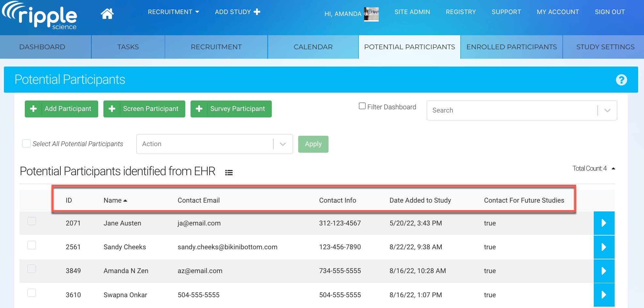Enable the Filter Dashboard checkbox
This screenshot has height=308, width=644.
(x=362, y=106)
